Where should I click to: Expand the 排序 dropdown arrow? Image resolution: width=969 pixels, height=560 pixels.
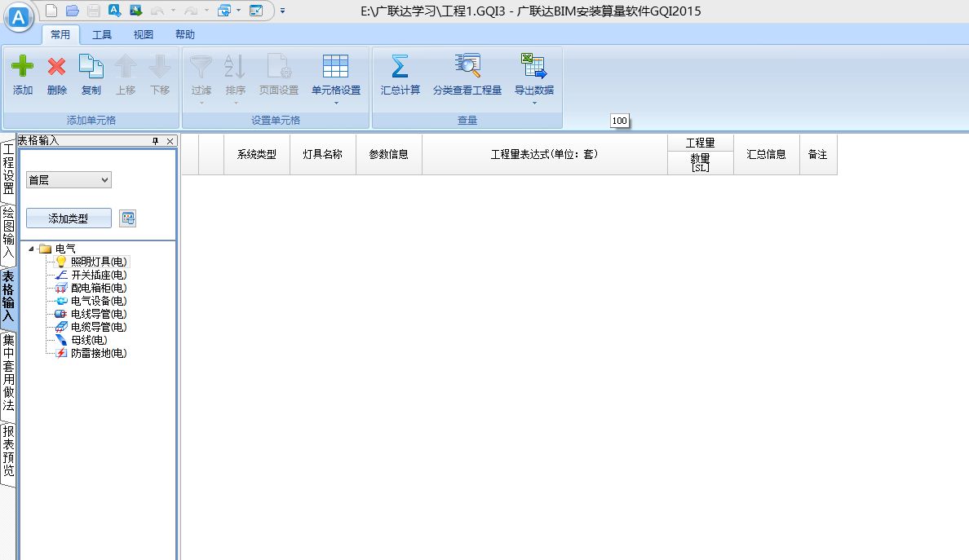(x=236, y=103)
